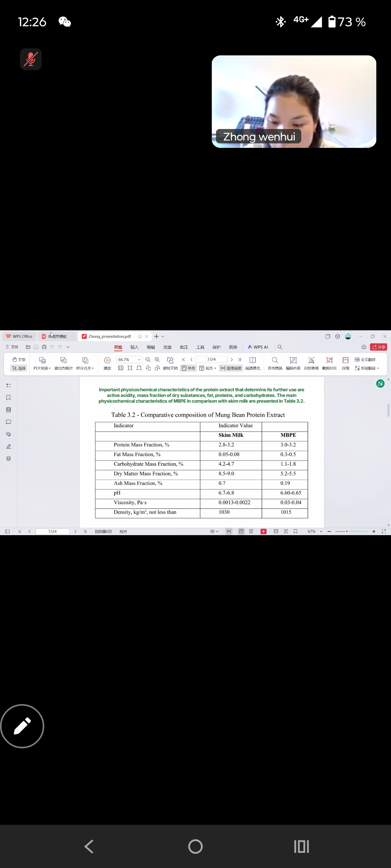This screenshot has width=391, height=868.
Task: Toggle single page view mode
Action: (x=188, y=368)
